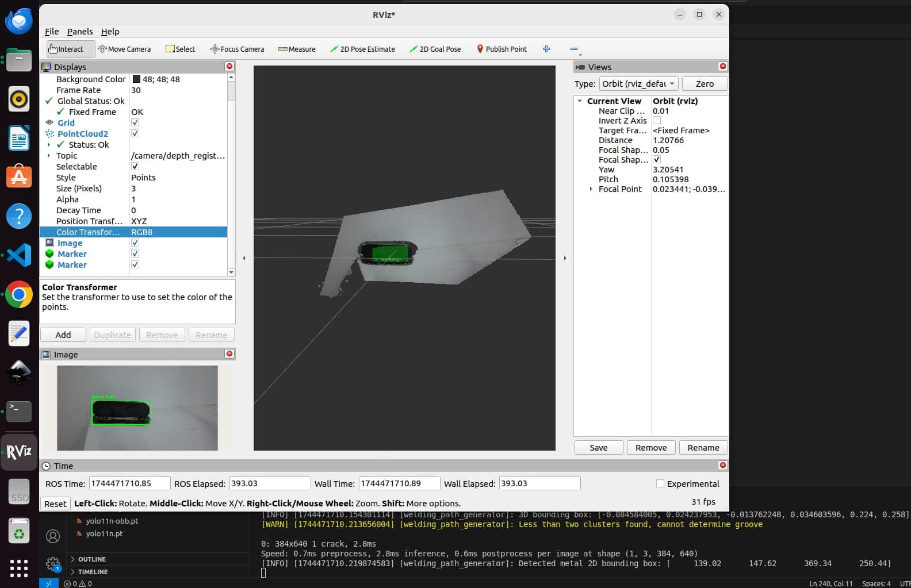The image size is (911, 588).
Task: Click the blue plus add-tool icon
Action: point(546,49)
